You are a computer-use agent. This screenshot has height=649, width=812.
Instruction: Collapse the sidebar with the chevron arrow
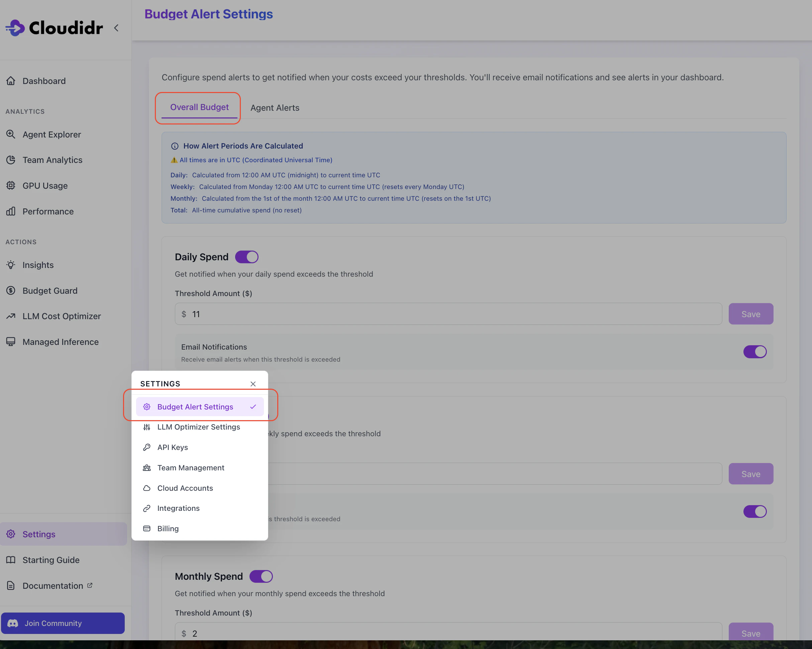(x=116, y=28)
